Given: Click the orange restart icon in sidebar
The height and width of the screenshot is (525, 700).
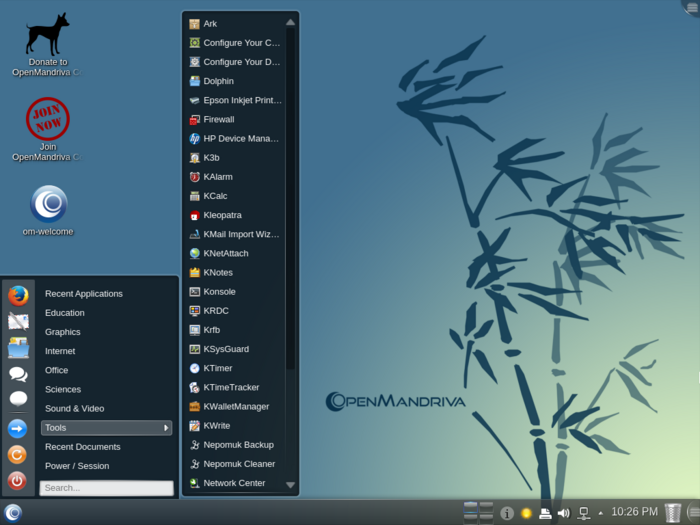Looking at the screenshot, I should (x=18, y=454).
